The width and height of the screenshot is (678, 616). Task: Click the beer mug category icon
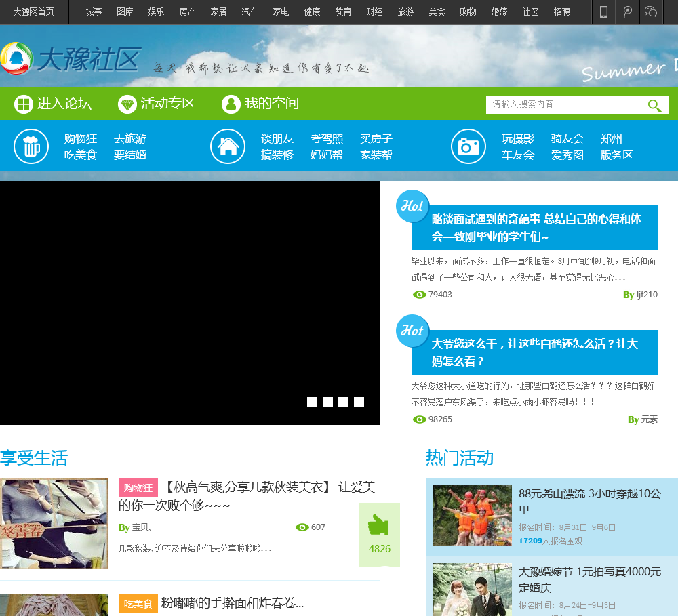[x=31, y=146]
